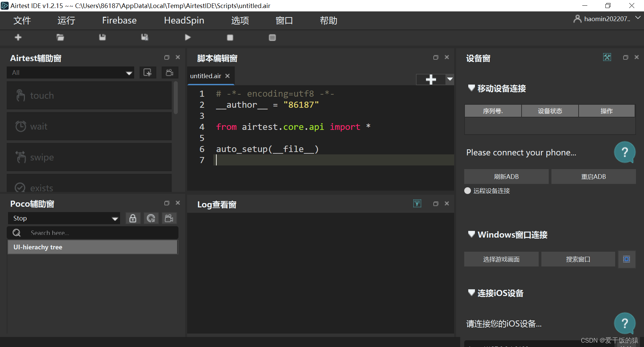
Task: Select the UI-hierachy tree row
Action: click(x=93, y=247)
